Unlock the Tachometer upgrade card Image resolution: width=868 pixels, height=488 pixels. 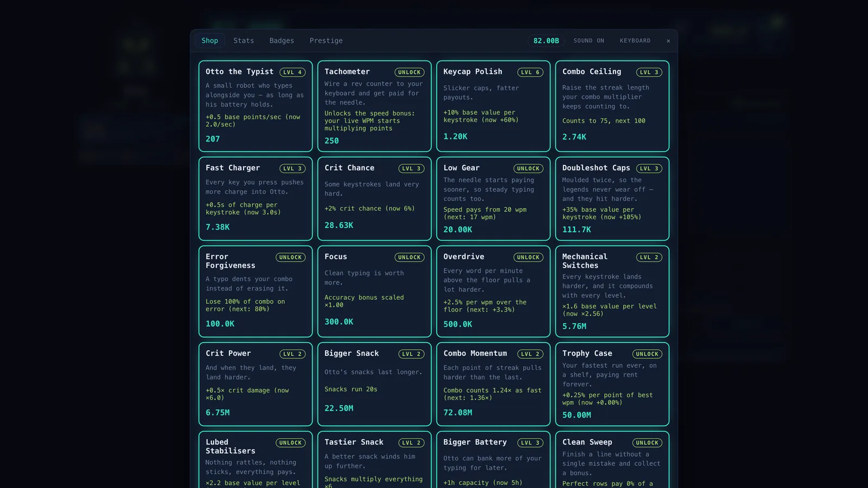pos(374,106)
